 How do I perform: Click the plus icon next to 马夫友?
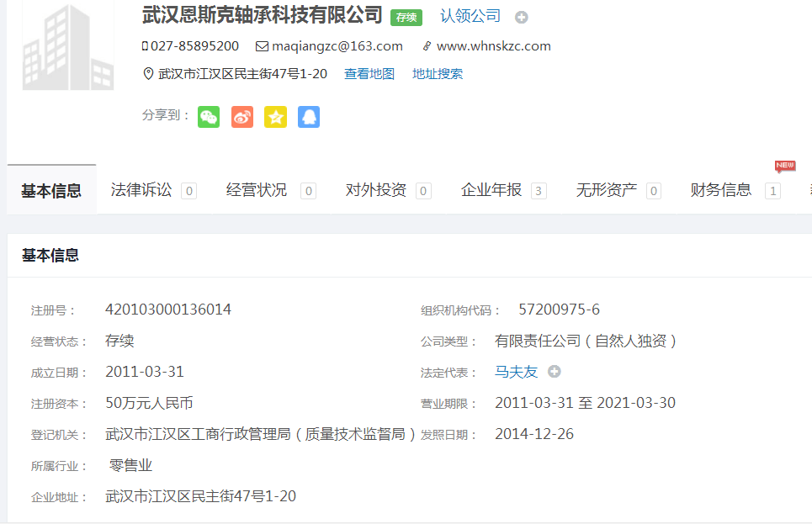[554, 372]
